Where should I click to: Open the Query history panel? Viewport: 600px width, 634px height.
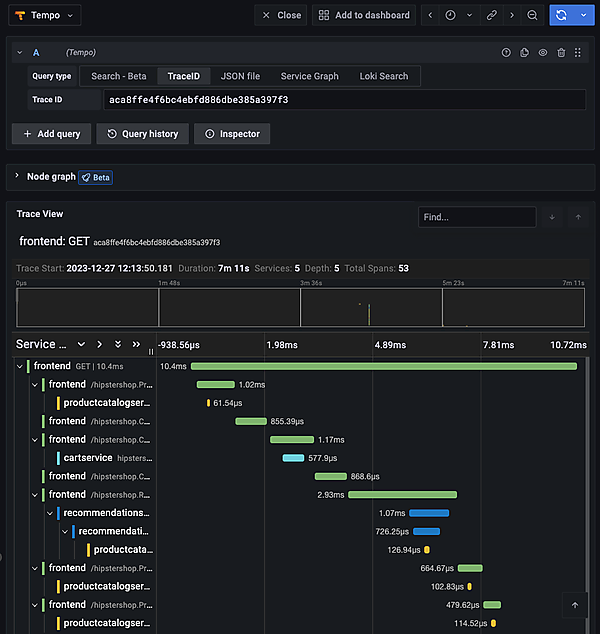click(x=143, y=134)
